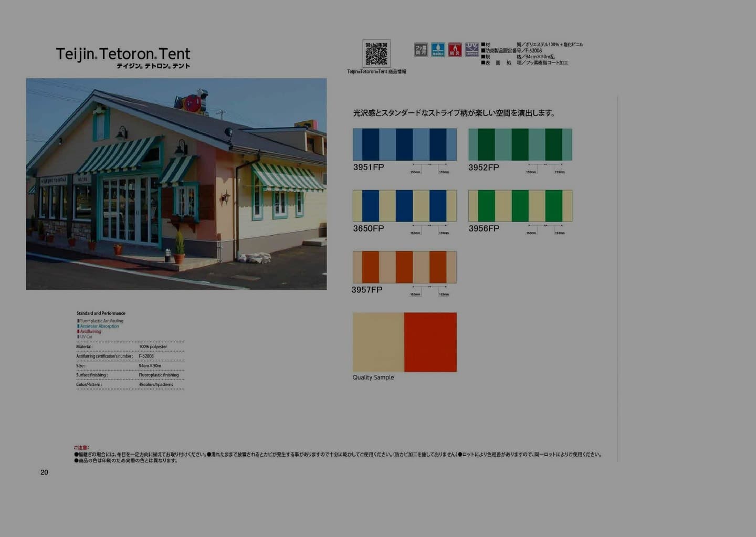756x537 pixels.
Task: Click the 94cm×50m size value
Action: coord(150,365)
